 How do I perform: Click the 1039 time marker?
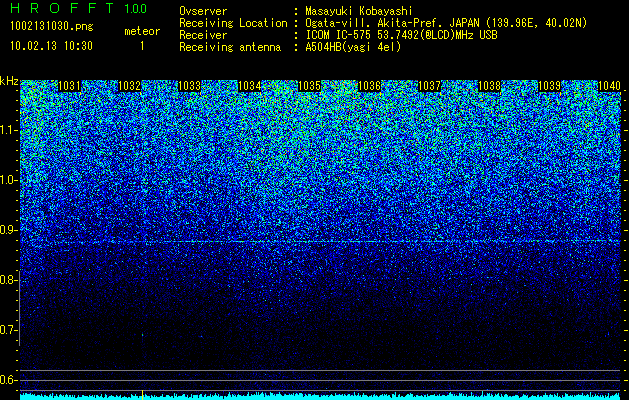[550, 86]
